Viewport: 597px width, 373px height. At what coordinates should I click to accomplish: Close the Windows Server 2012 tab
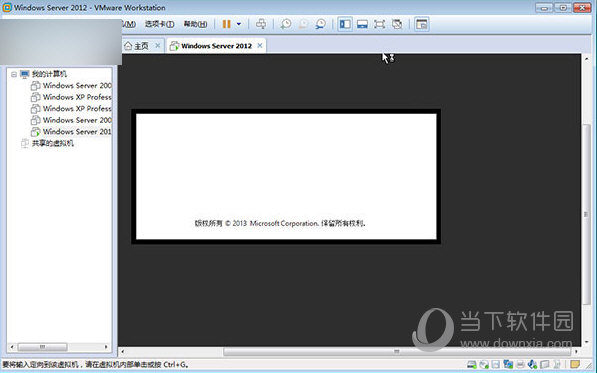click(x=260, y=46)
